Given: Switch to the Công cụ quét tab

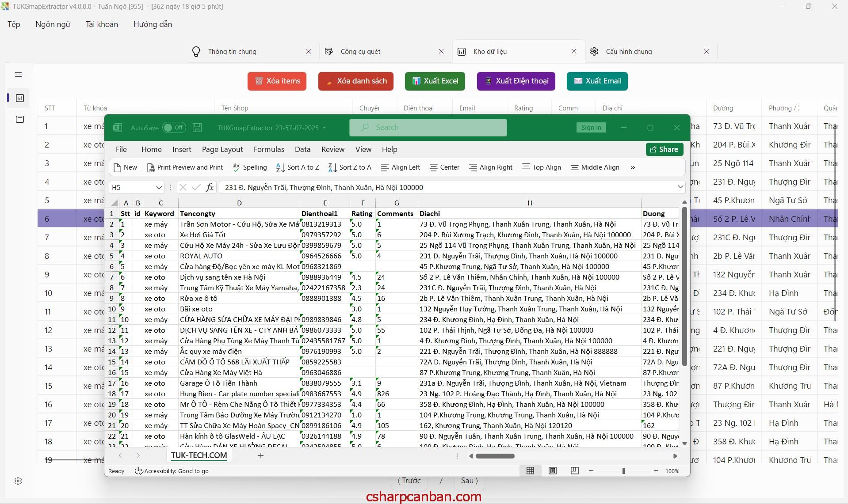Looking at the screenshot, I should tap(360, 52).
